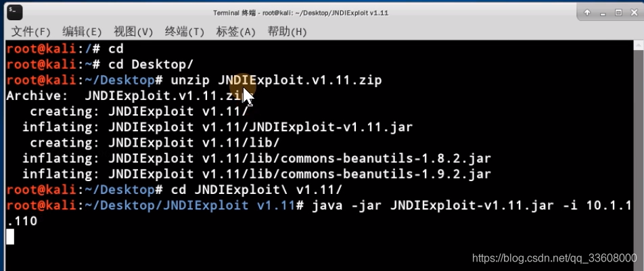This screenshot has height=271, width=644.
Task: Open the 标签(A) menu
Action: coord(235,32)
